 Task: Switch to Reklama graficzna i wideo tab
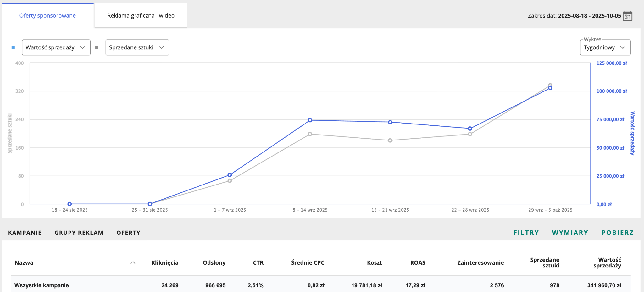pyautogui.click(x=141, y=16)
